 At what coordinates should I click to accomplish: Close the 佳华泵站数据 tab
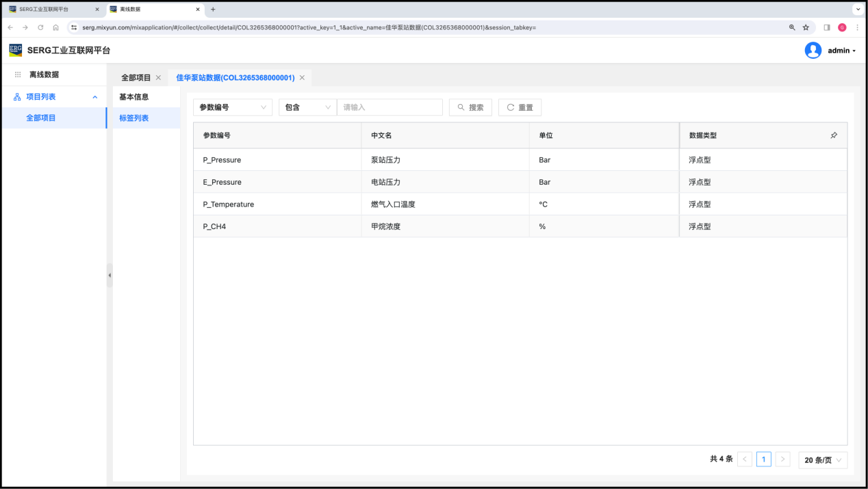[302, 78]
